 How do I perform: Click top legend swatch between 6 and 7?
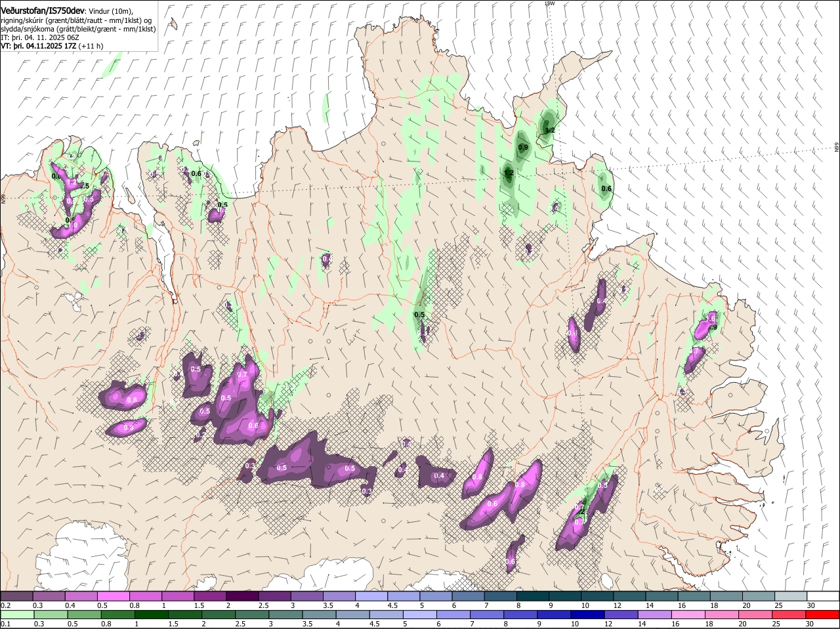click(x=468, y=596)
